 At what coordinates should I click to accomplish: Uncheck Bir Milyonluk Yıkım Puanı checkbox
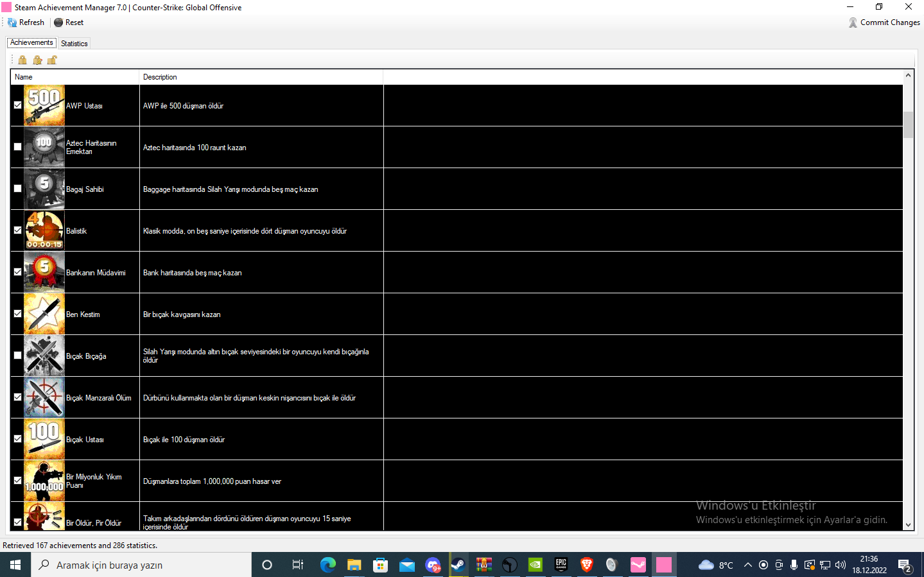click(x=18, y=481)
